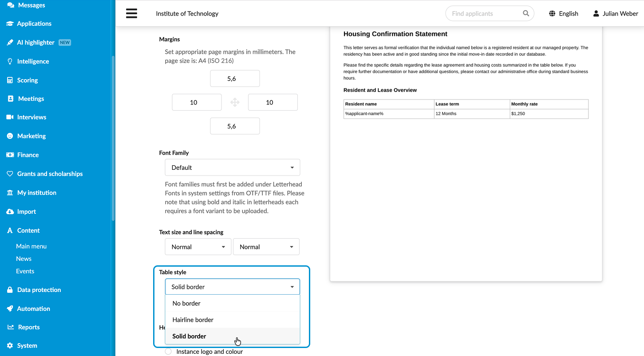Click the %applicant-name% table cell
The image size is (644, 356).
point(389,114)
